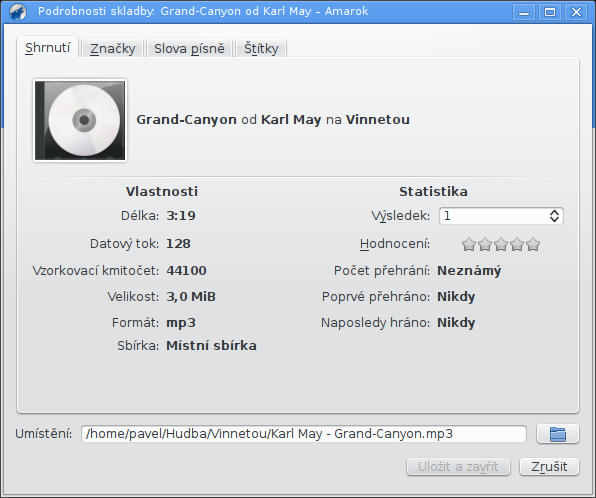
Task: Maximize the track details window
Action: [x=550, y=12]
